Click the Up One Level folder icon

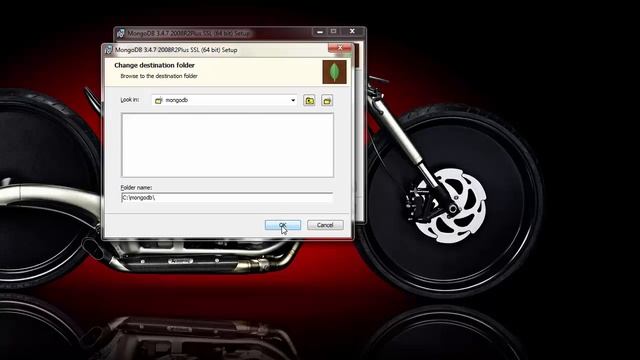pyautogui.click(x=309, y=100)
